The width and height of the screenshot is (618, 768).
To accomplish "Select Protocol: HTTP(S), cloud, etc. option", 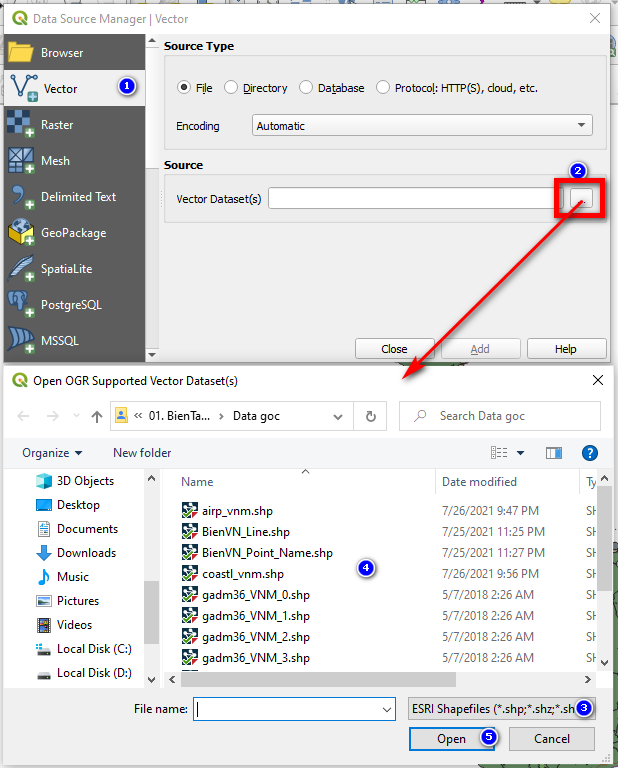I will 382,88.
